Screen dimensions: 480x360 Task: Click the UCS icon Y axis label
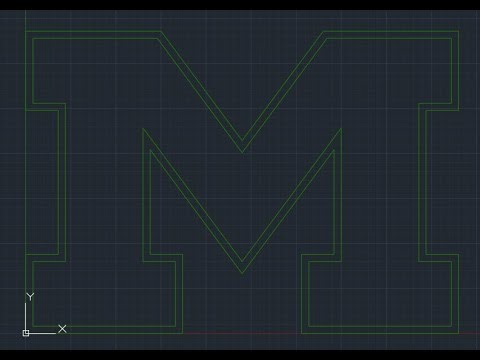(x=30, y=296)
